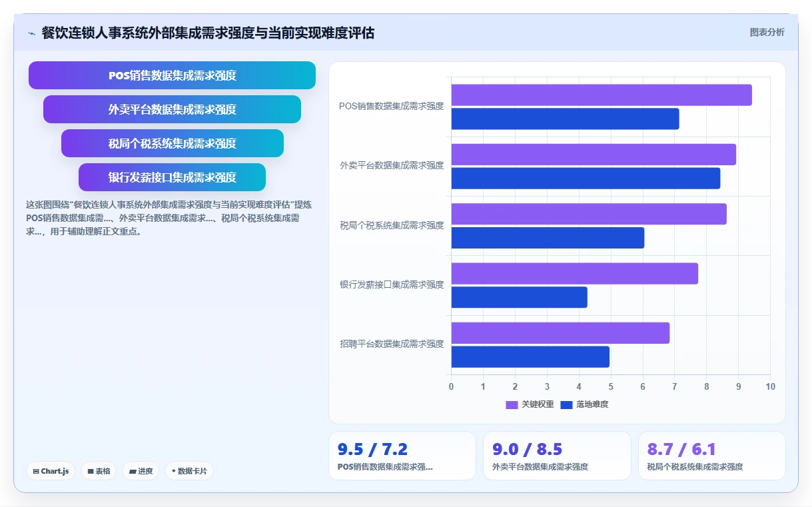Click the blue bar for 税局个税系统集成需求强度
The image size is (812, 507).
(x=548, y=237)
